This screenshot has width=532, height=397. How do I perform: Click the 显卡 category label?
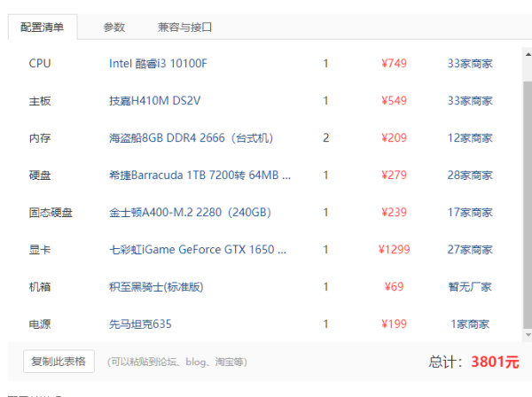[40, 250]
